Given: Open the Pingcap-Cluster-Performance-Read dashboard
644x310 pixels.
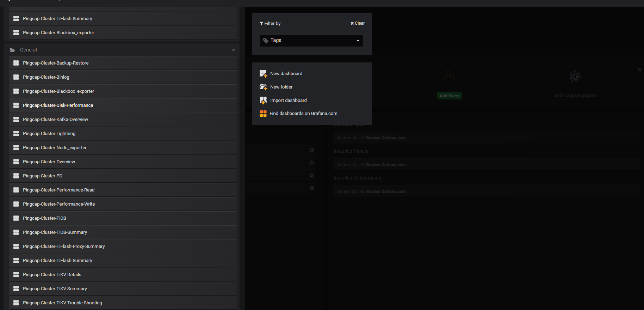Looking at the screenshot, I should 123,190.
